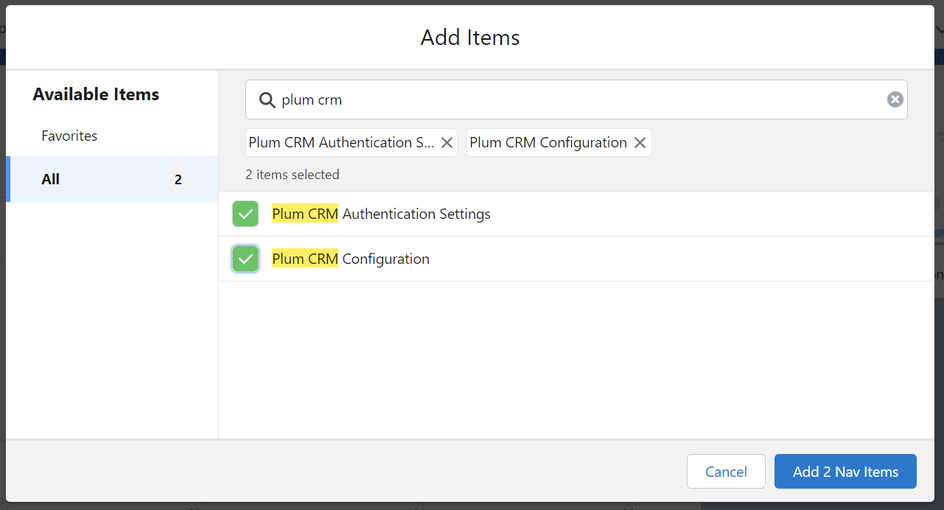944x510 pixels.
Task: Select the All items category
Action: coord(51,179)
